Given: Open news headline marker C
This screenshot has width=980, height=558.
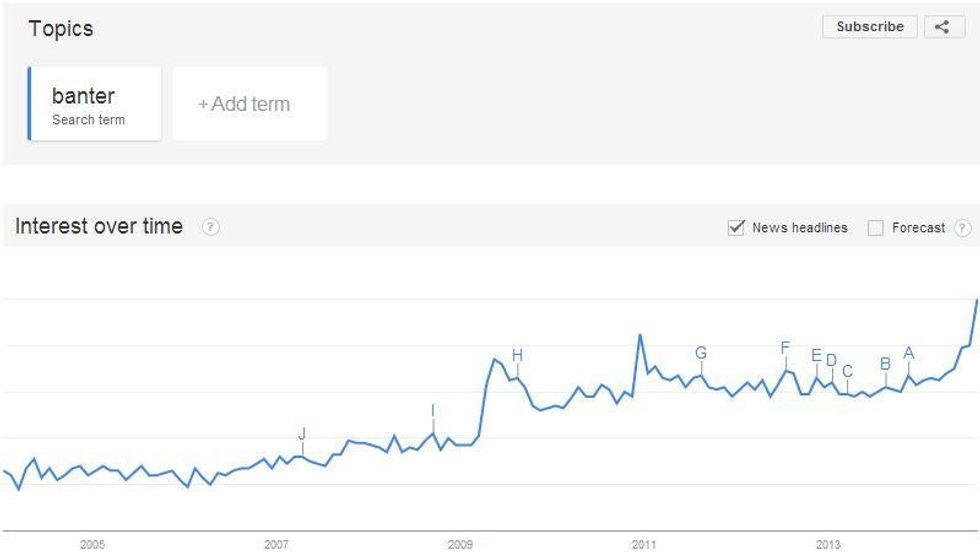Looking at the screenshot, I should 847,372.
